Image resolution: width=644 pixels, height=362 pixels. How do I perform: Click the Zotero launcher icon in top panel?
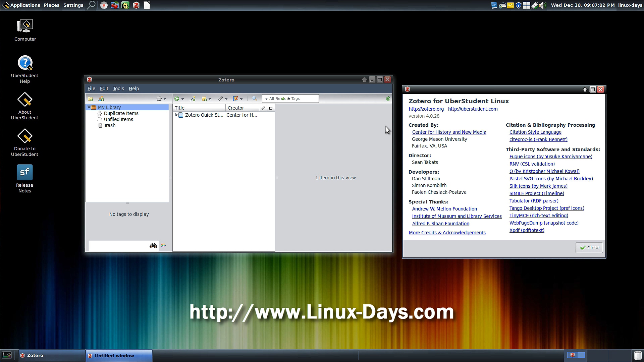tap(136, 5)
